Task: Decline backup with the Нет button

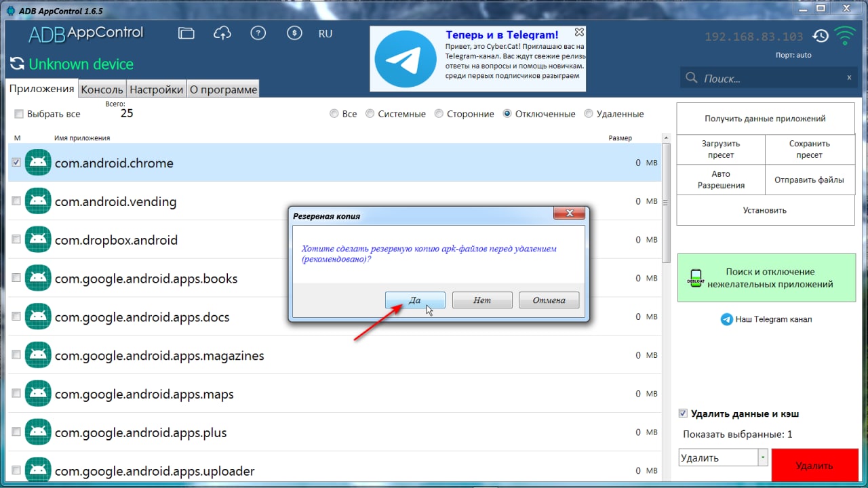Action: [x=482, y=300]
